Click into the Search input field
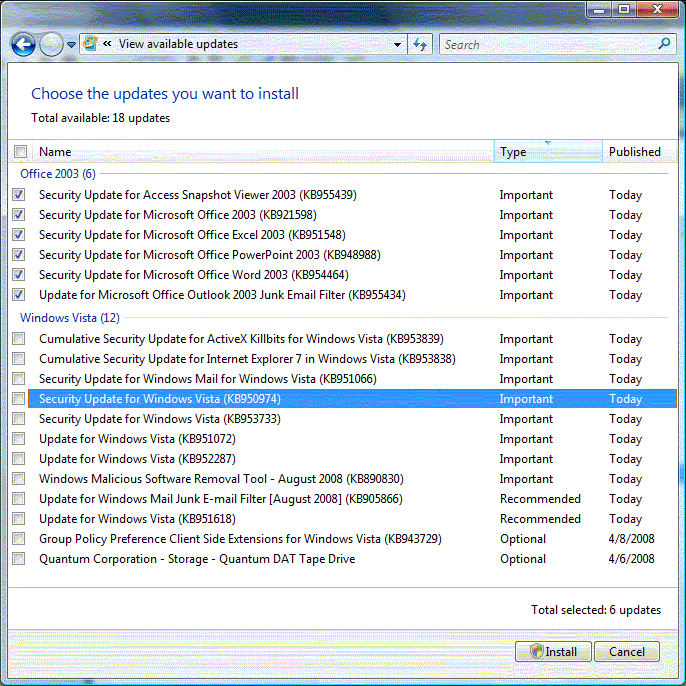686x686 pixels. pos(547,44)
